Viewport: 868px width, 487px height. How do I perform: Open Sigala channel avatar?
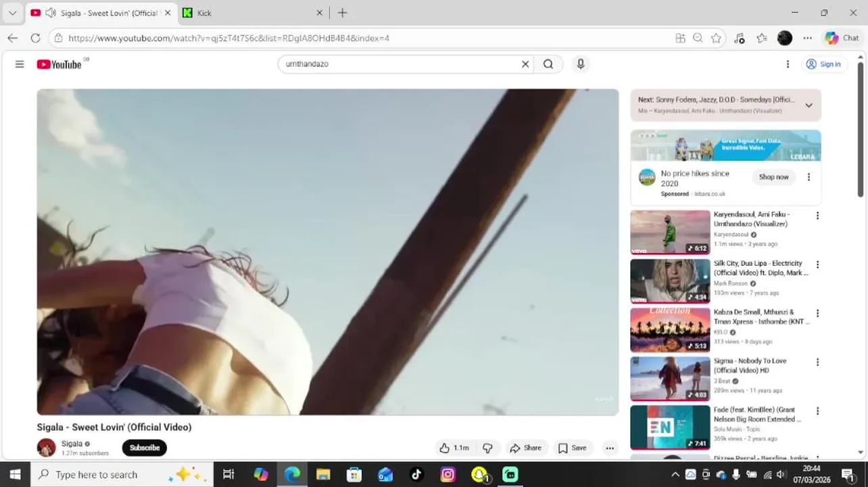46,448
